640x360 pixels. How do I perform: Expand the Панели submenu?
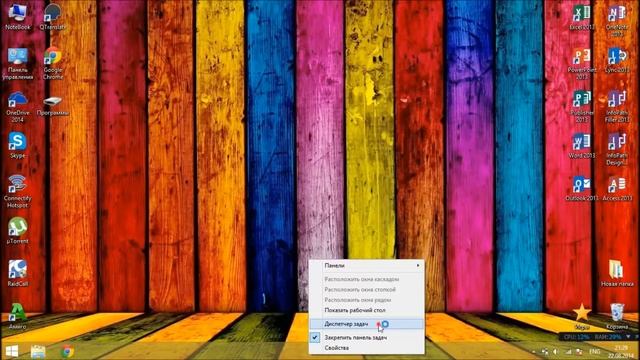pos(366,265)
